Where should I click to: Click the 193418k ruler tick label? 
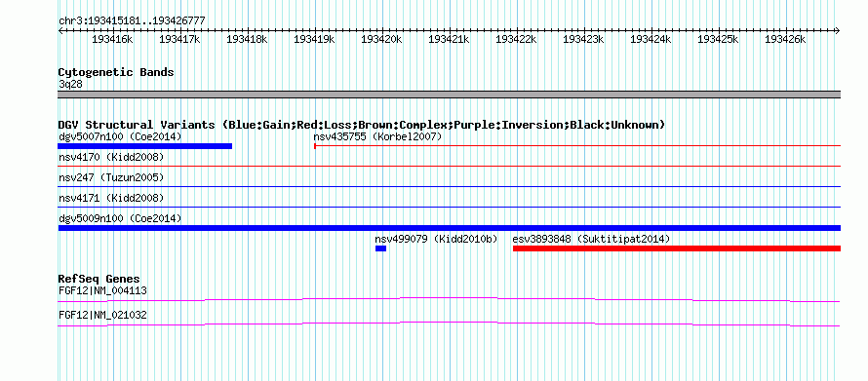pos(247,39)
